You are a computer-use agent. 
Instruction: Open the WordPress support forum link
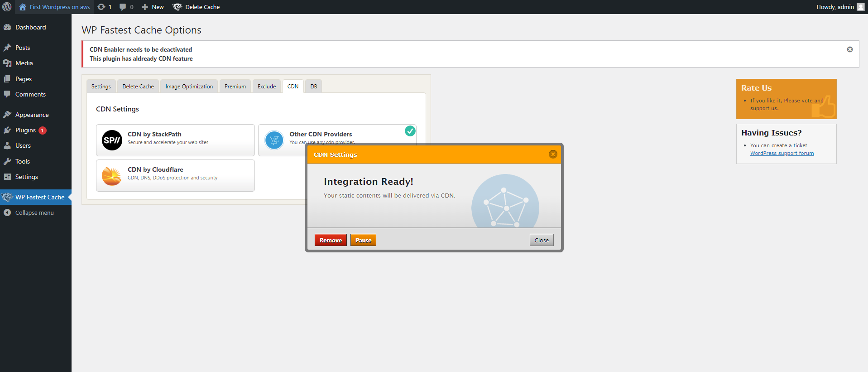pos(782,153)
